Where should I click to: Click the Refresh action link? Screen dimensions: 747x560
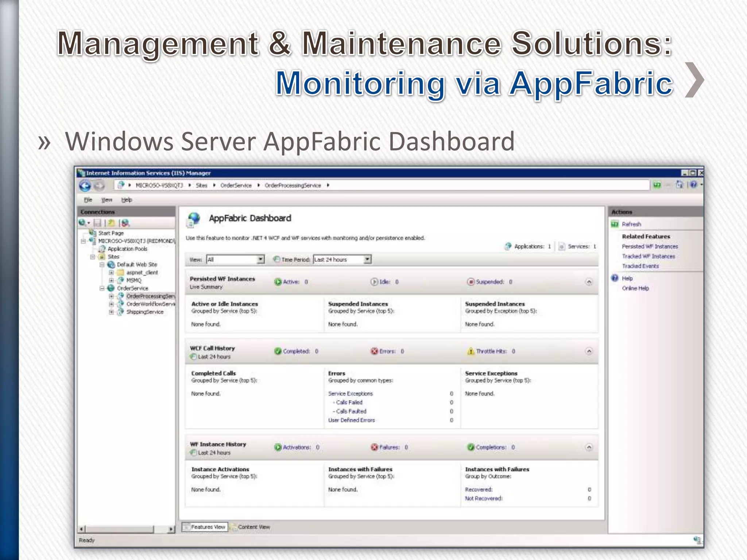point(631,224)
